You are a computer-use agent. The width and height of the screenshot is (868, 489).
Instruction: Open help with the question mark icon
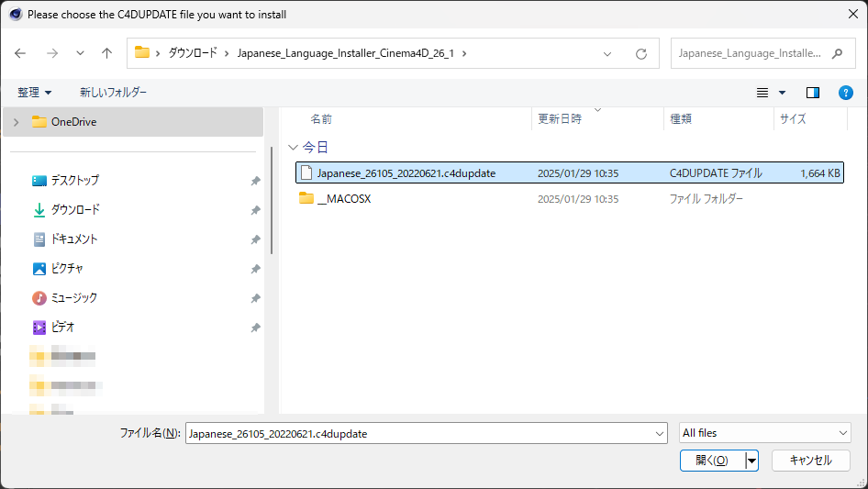click(845, 93)
